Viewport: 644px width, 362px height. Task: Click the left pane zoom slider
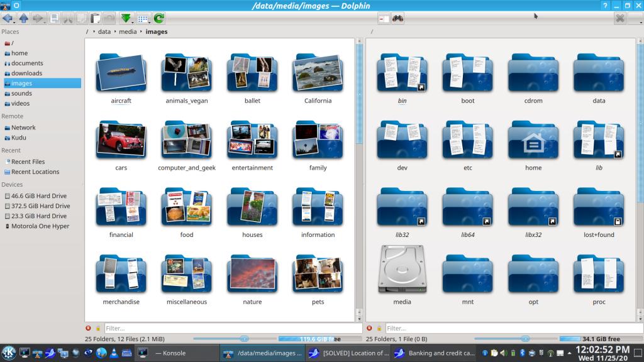coord(244,339)
